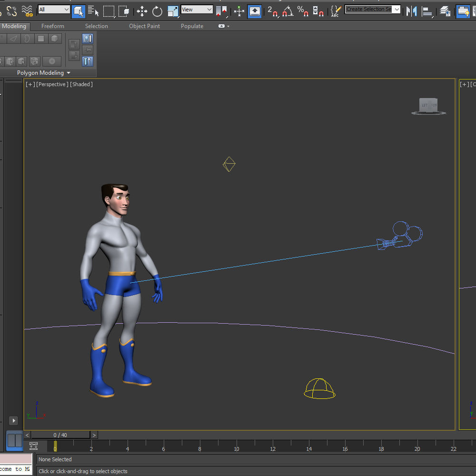476x476 pixels.
Task: Toggle Percent Snap
Action: click(303, 11)
